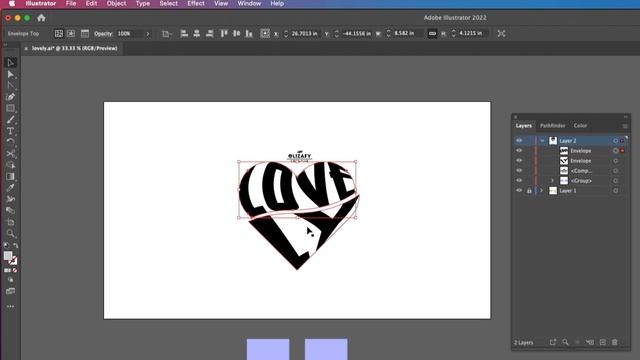The image size is (640, 360).
Task: Create new layer in Layers panel
Action: [x=602, y=342]
